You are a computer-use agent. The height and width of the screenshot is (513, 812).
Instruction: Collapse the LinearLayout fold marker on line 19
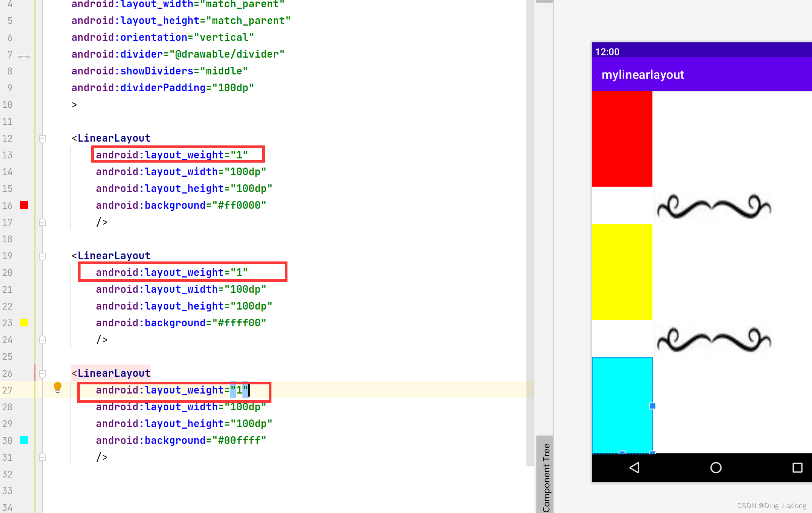click(x=42, y=256)
